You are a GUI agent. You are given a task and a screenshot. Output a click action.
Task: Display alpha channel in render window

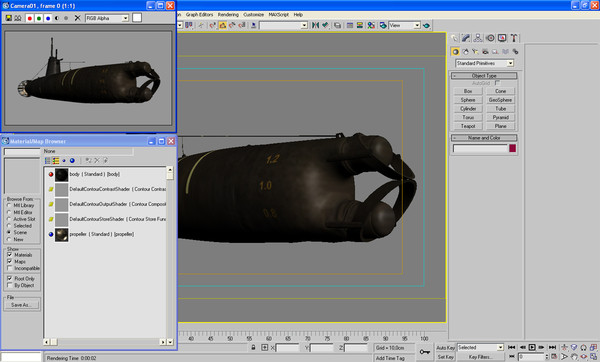coord(57,18)
